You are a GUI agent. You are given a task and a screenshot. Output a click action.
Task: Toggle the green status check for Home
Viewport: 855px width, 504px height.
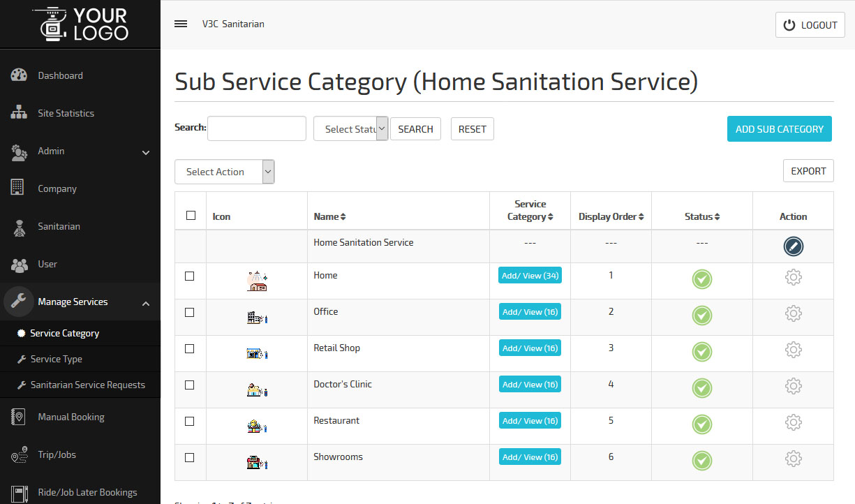(x=701, y=279)
